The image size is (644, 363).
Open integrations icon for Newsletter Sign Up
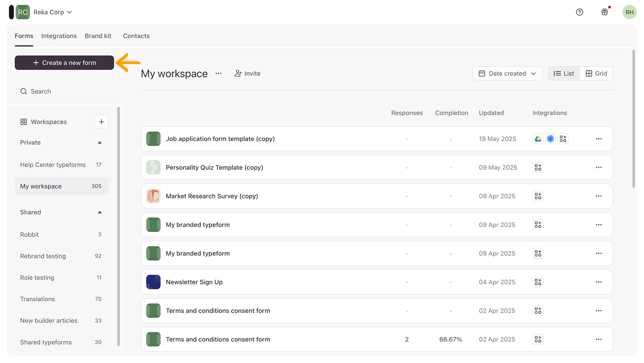[538, 282]
